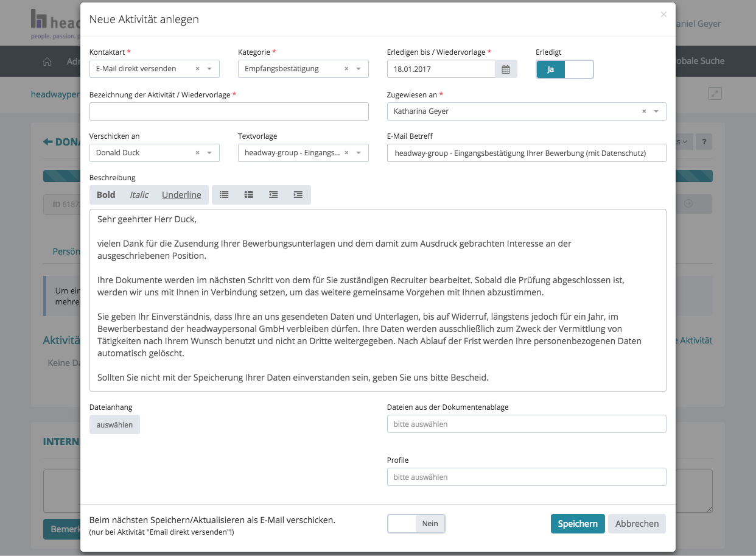Viewport: 756px width, 556px height.
Task: Open the date picker calendar icon
Action: pos(506,69)
